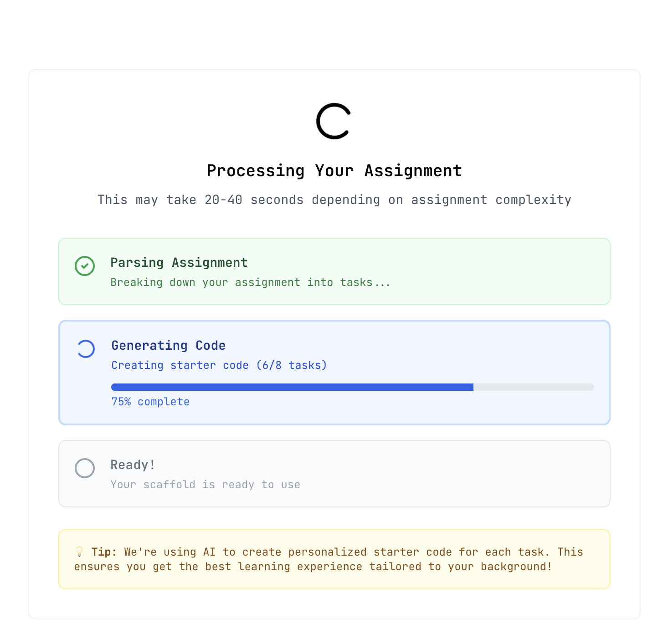Click the green checkmark circle icon
Image resolution: width=668 pixels, height=644 pixels.
[85, 266]
